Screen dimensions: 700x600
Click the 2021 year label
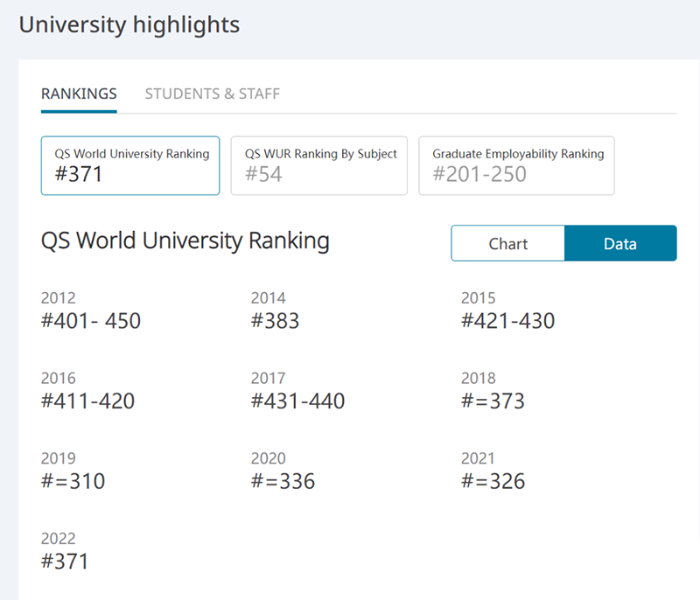[x=478, y=458]
